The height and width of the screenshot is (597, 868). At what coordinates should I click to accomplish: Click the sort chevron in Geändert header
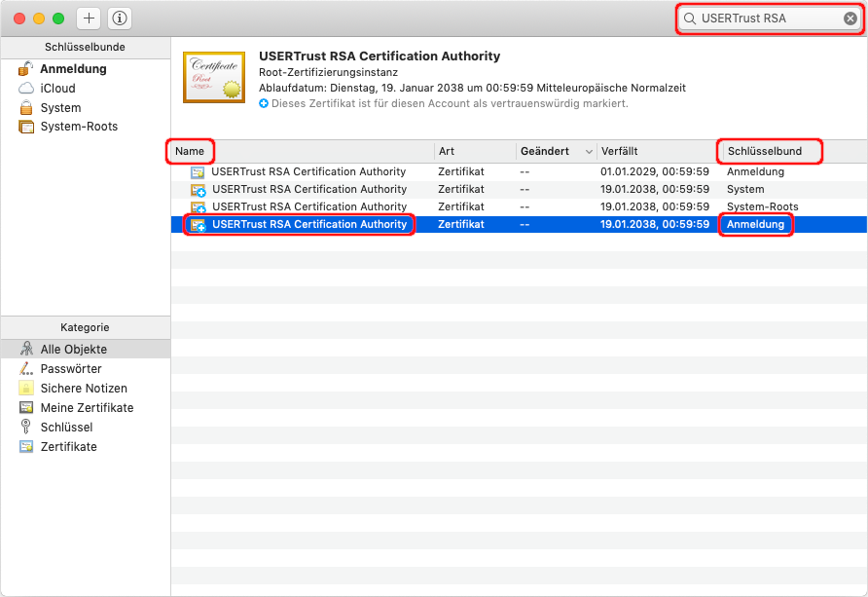[x=589, y=152]
